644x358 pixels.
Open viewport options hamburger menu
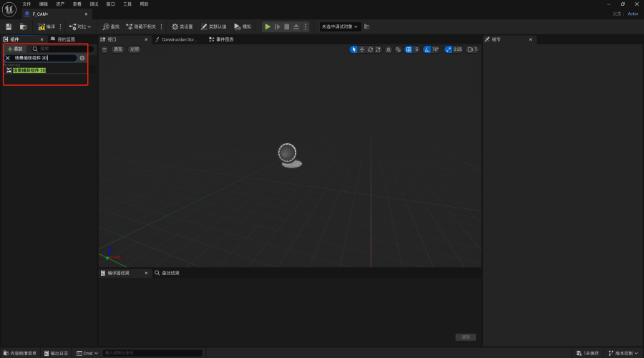(x=104, y=49)
